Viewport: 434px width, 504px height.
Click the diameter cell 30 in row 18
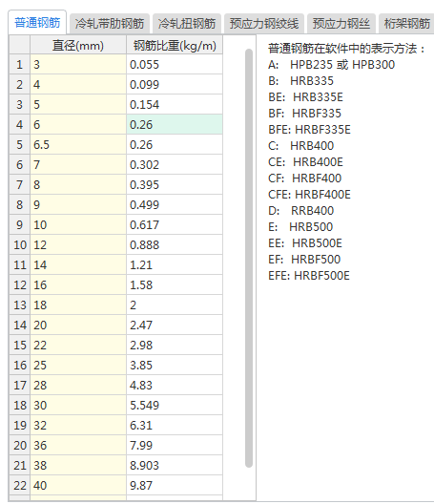click(x=78, y=405)
